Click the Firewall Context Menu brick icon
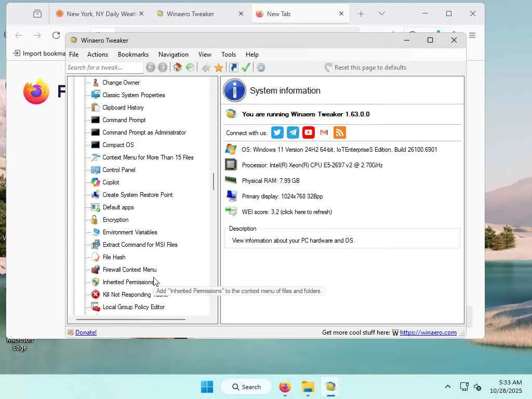532x399 pixels. click(x=96, y=270)
